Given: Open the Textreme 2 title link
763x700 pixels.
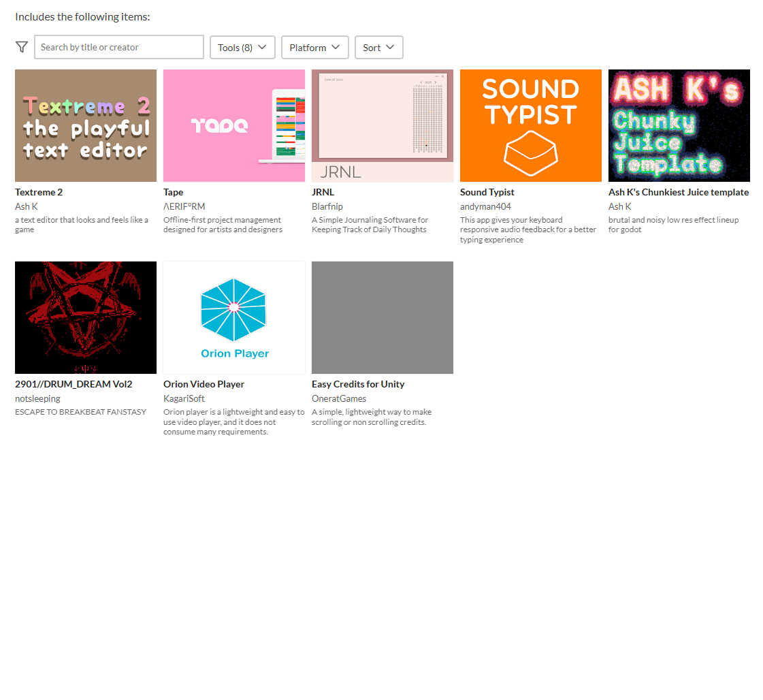Looking at the screenshot, I should [x=39, y=192].
